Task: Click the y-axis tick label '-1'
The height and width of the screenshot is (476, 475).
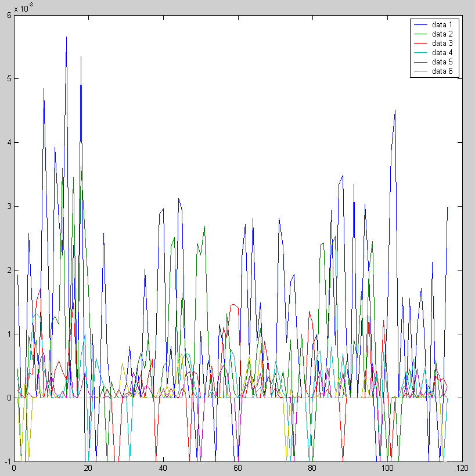Action: point(8,461)
